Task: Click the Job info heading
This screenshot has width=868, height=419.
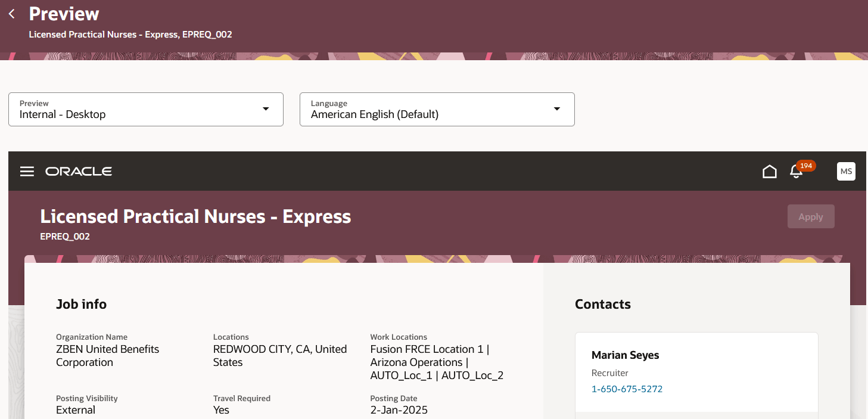Action: pos(81,304)
